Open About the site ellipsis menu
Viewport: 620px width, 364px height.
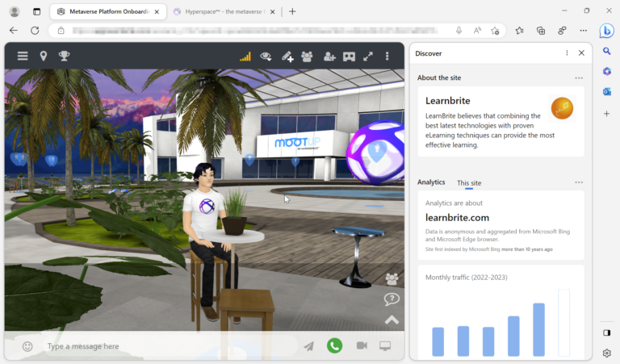pyautogui.click(x=579, y=78)
